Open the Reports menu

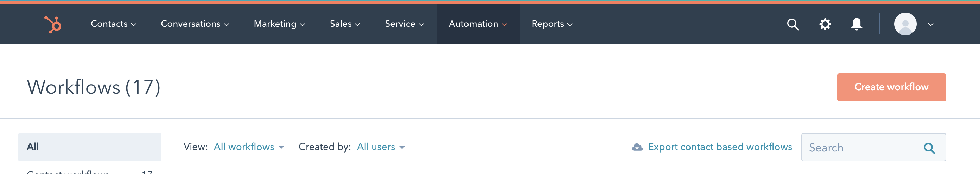click(x=552, y=24)
